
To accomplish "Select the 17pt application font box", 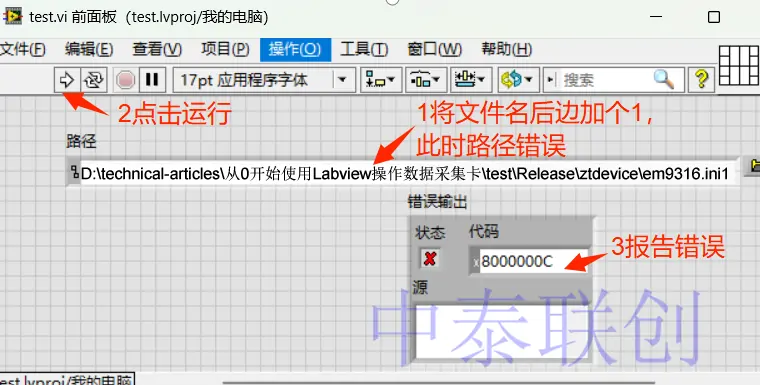I will pos(264,80).
